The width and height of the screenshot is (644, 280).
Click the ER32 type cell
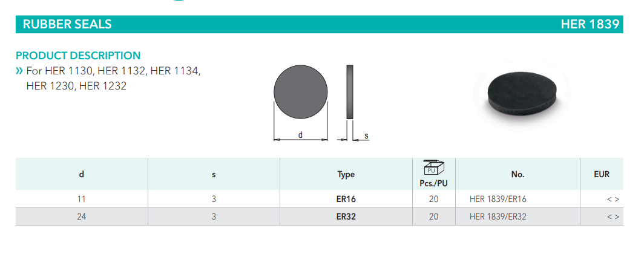346,217
